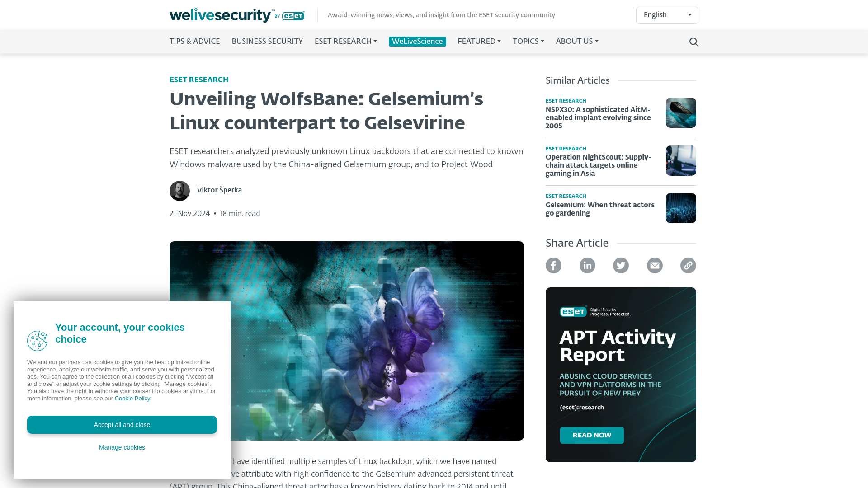Click the search magnifier icon

[693, 42]
